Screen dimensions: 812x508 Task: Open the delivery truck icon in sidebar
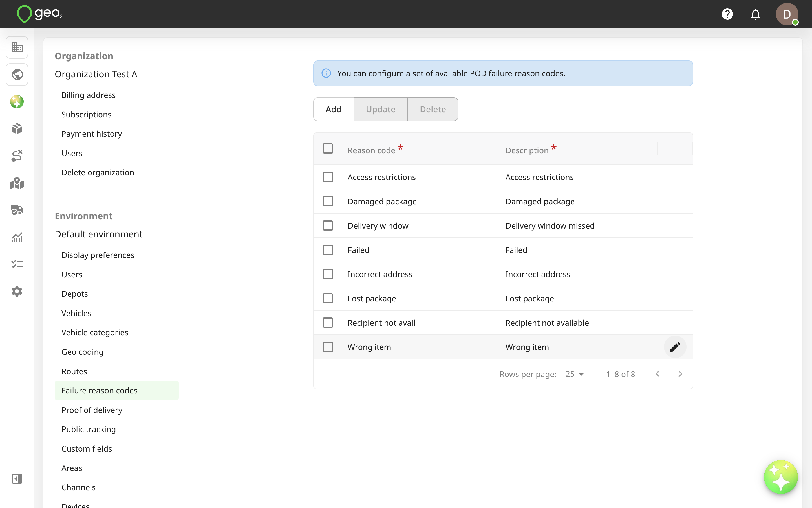point(17,210)
